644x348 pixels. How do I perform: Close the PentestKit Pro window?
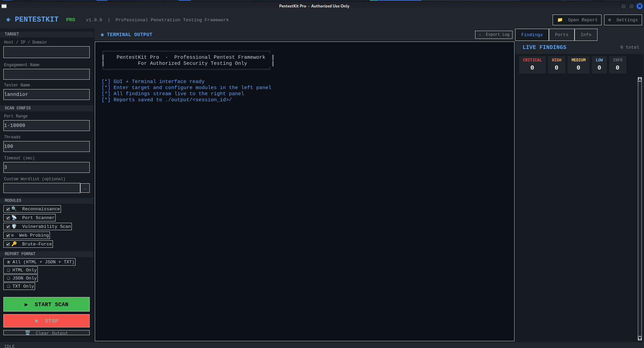[x=639, y=6]
